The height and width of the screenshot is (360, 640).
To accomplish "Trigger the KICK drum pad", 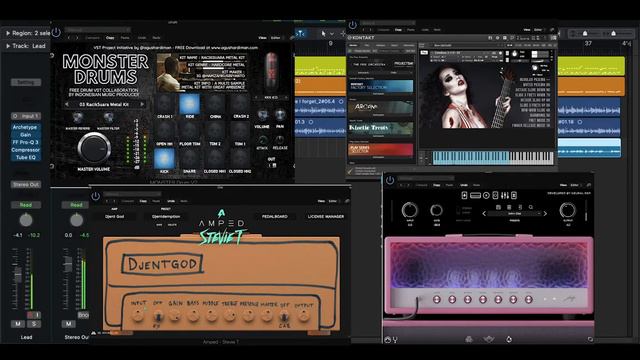I will (164, 158).
